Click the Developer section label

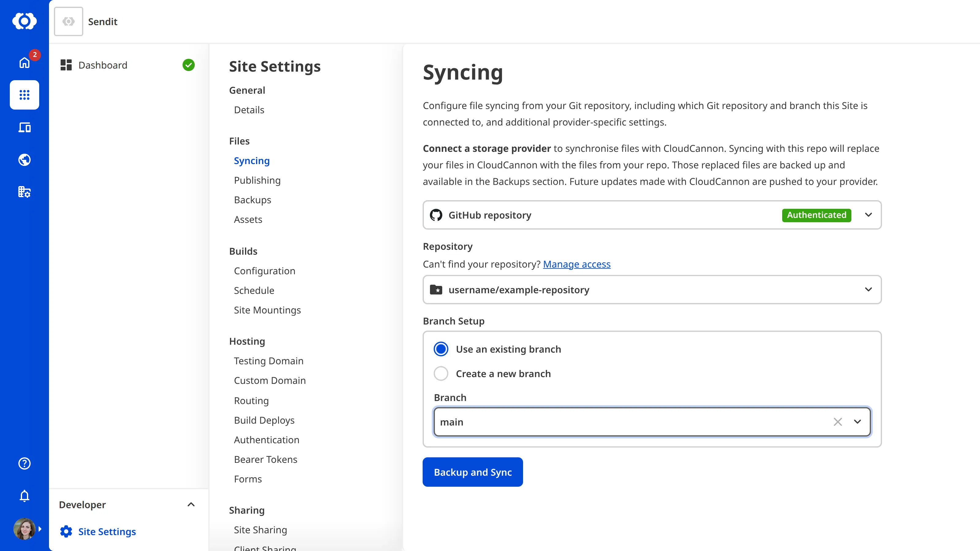[82, 504]
